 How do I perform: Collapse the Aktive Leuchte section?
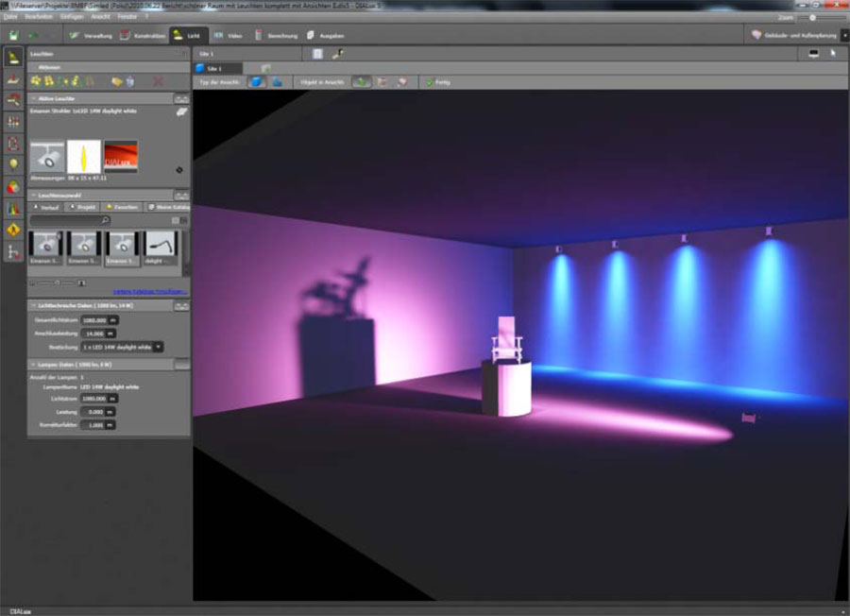click(34, 98)
